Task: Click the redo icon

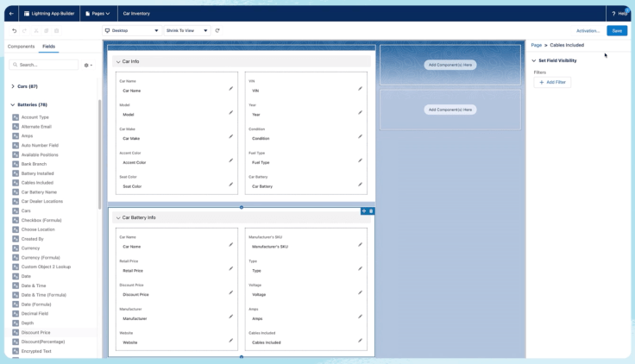Action: point(25,31)
